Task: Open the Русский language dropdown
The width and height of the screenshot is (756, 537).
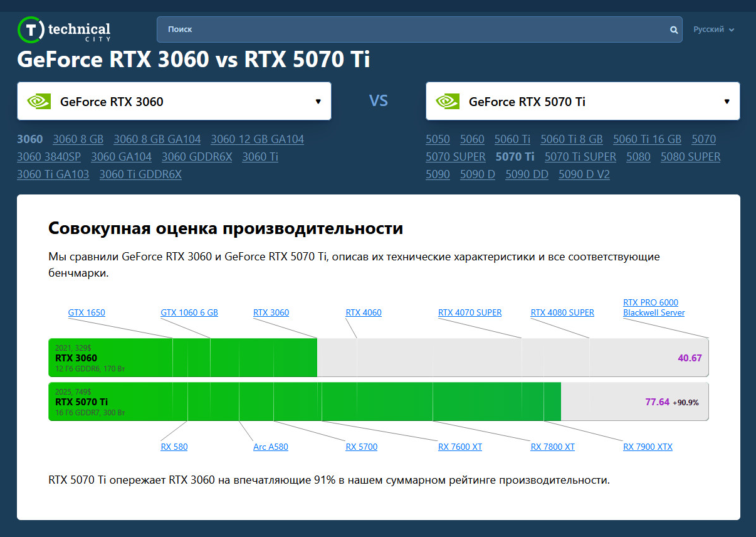Action: coord(713,29)
